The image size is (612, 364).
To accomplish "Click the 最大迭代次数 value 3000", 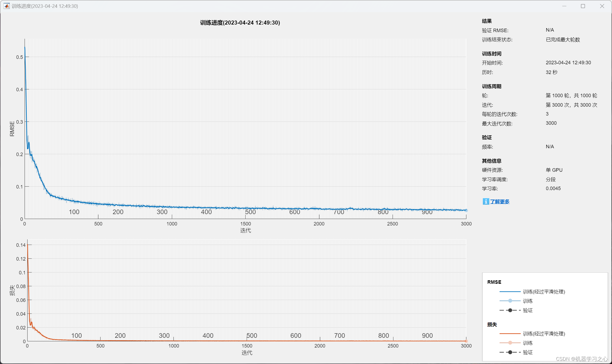I will 551,123.
